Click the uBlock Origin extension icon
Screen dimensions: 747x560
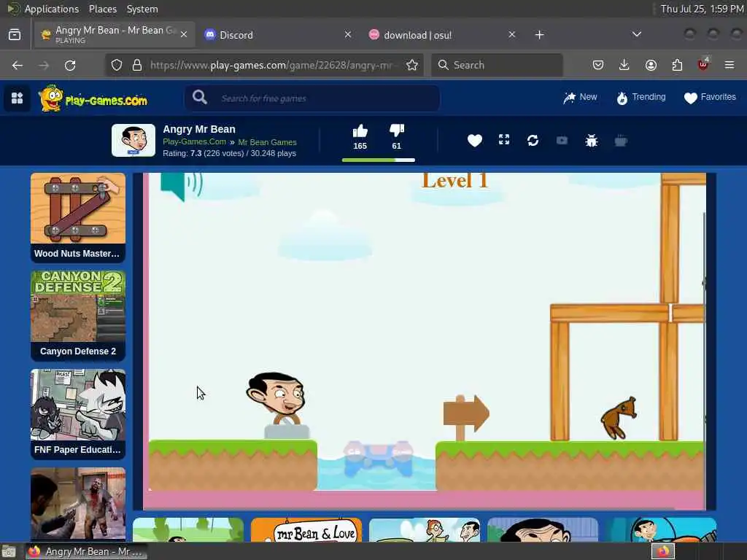(x=703, y=64)
